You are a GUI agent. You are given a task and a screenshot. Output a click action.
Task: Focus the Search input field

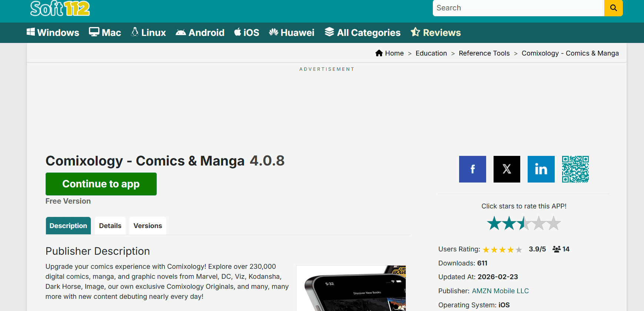coord(518,8)
